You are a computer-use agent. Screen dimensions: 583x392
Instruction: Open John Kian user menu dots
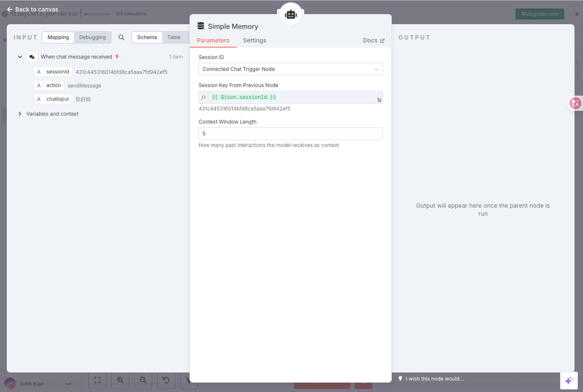coord(68,384)
